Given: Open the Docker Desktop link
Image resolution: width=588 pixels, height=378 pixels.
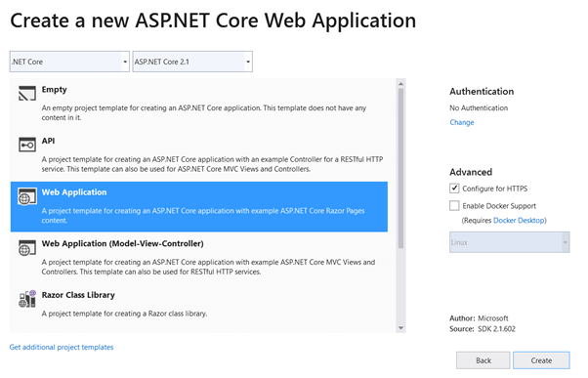Looking at the screenshot, I should pos(519,221).
